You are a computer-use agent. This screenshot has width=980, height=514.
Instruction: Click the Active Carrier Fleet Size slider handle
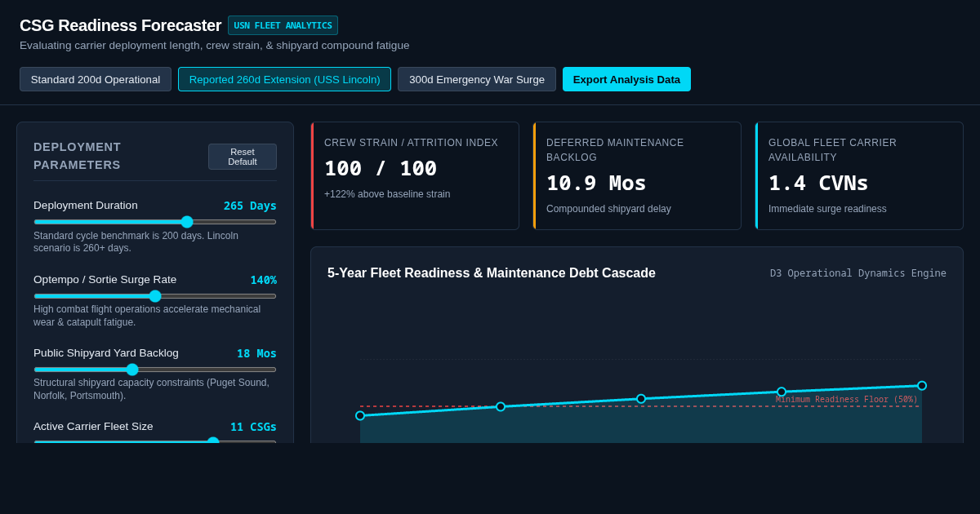point(213,441)
